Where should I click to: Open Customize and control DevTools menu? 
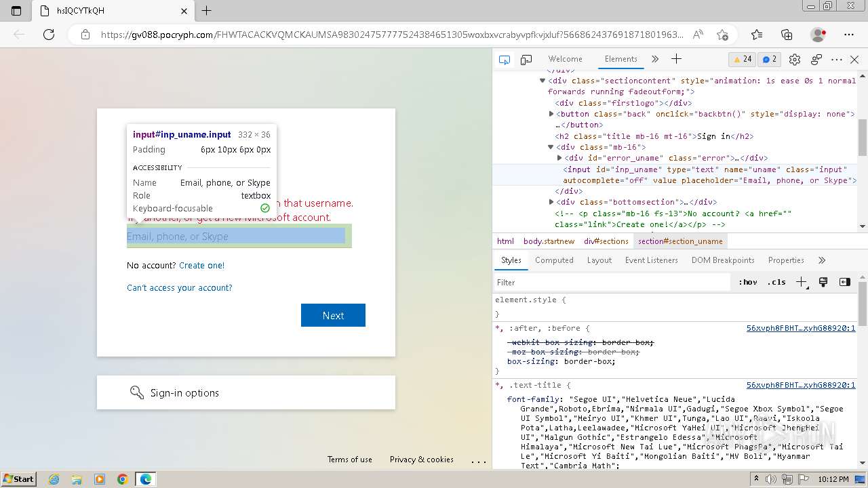[837, 60]
